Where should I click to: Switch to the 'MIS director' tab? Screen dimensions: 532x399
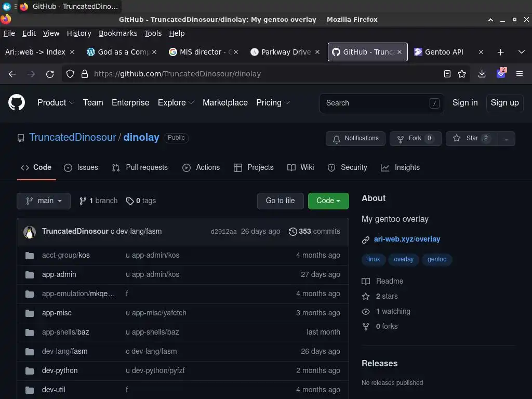point(200,52)
